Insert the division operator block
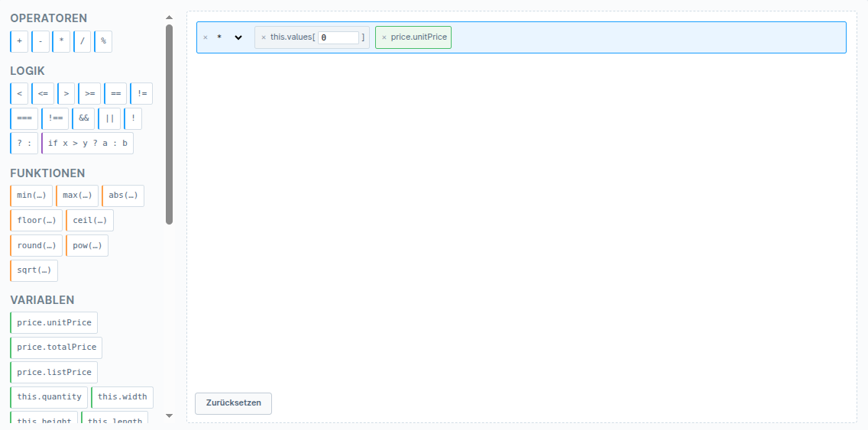868x430 pixels. [x=83, y=41]
